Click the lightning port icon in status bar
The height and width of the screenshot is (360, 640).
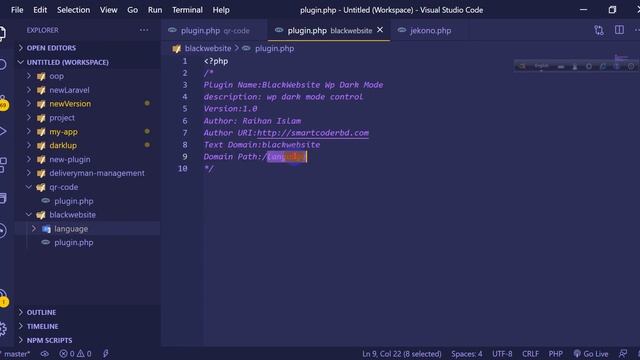106,354
